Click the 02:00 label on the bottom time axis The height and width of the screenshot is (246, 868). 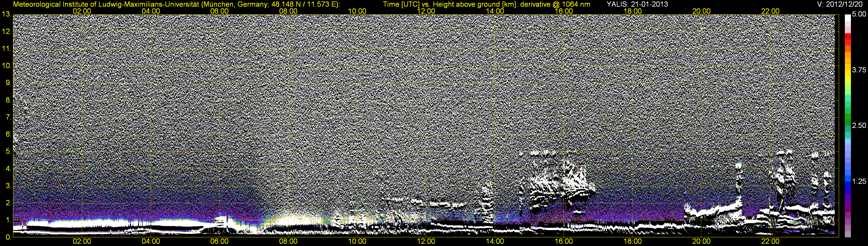pos(82,241)
